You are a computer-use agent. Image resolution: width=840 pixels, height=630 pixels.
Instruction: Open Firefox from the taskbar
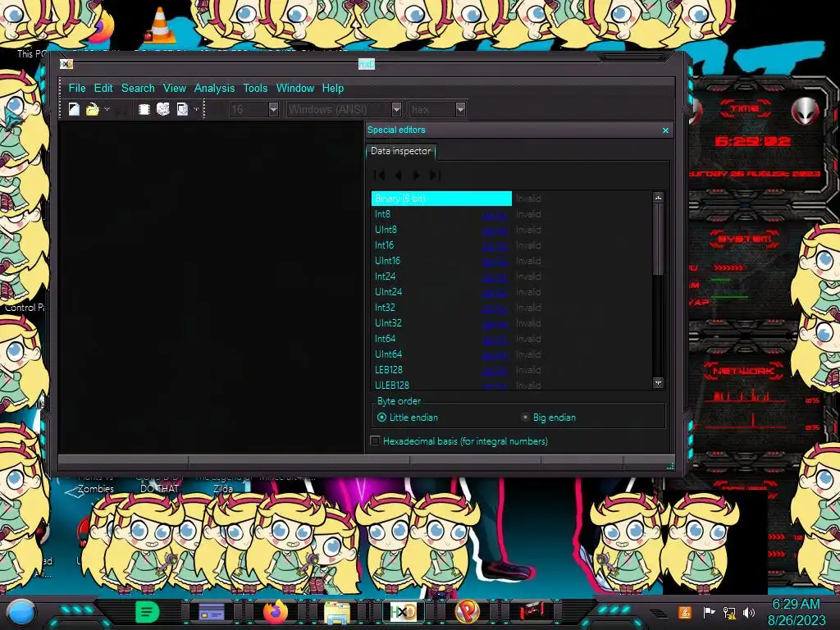276,612
